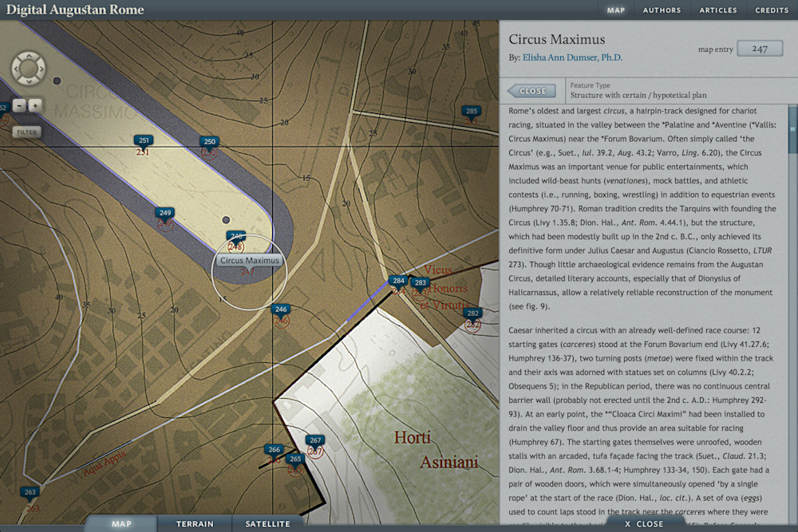Image resolution: width=798 pixels, height=532 pixels.
Task: Select map marker 246
Action: [281, 309]
